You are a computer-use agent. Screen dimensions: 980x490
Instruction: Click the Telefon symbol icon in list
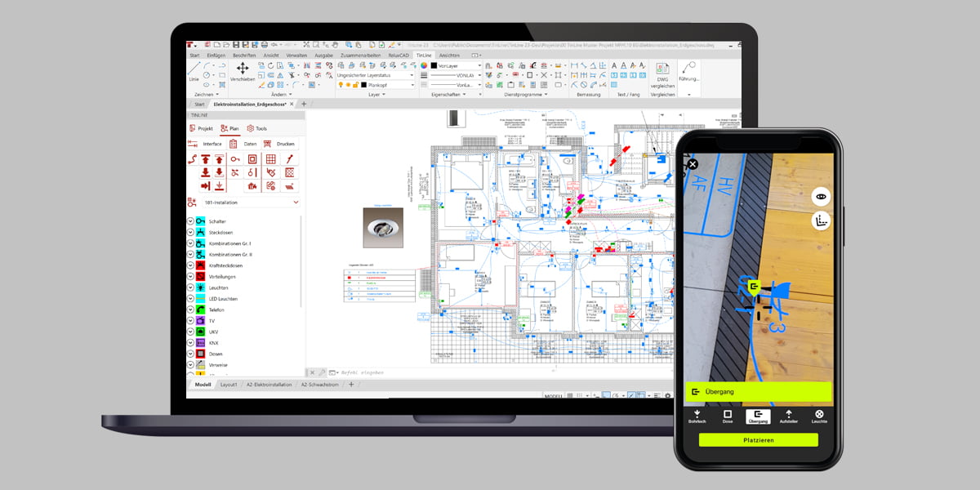(200, 310)
